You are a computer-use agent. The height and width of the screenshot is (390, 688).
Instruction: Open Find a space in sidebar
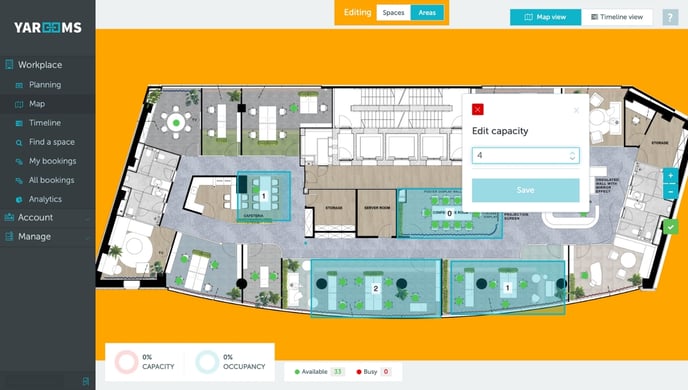(x=51, y=142)
